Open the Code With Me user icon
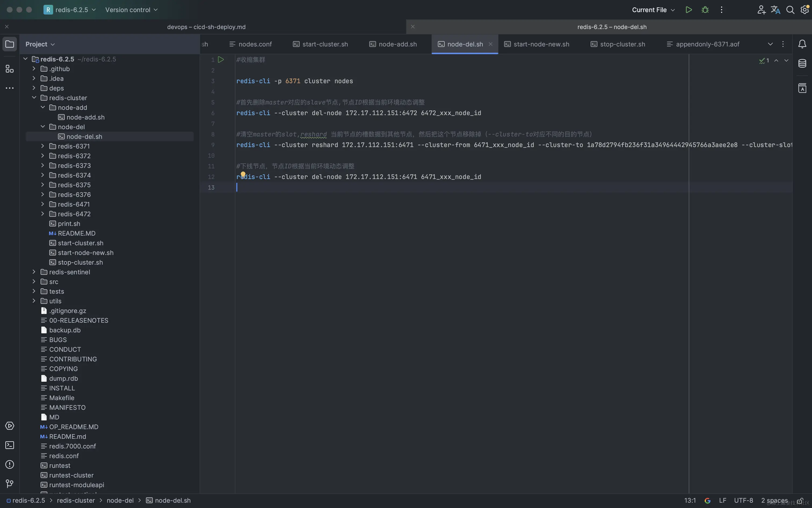This screenshot has width=812, height=508. tap(761, 10)
